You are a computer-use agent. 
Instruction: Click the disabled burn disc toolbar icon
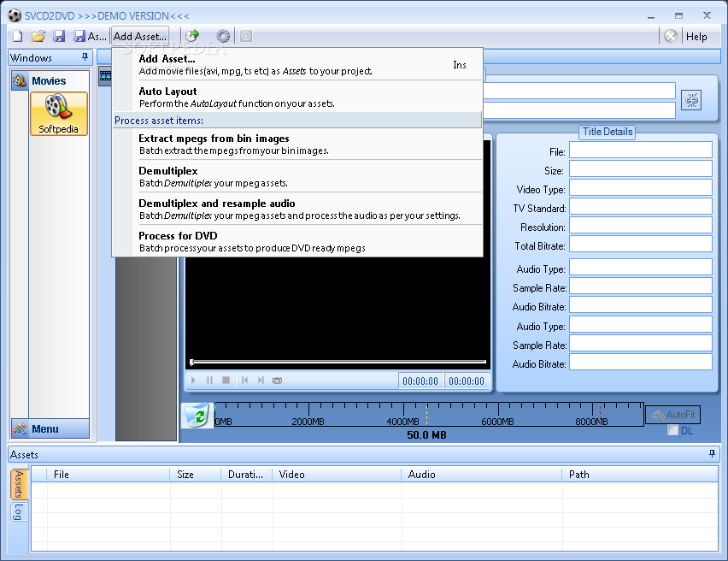coord(246,36)
